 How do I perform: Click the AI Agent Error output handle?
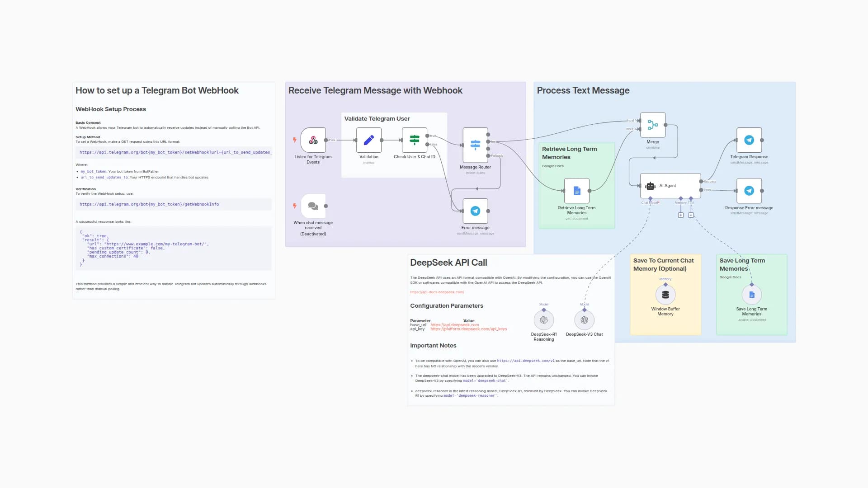tap(701, 190)
